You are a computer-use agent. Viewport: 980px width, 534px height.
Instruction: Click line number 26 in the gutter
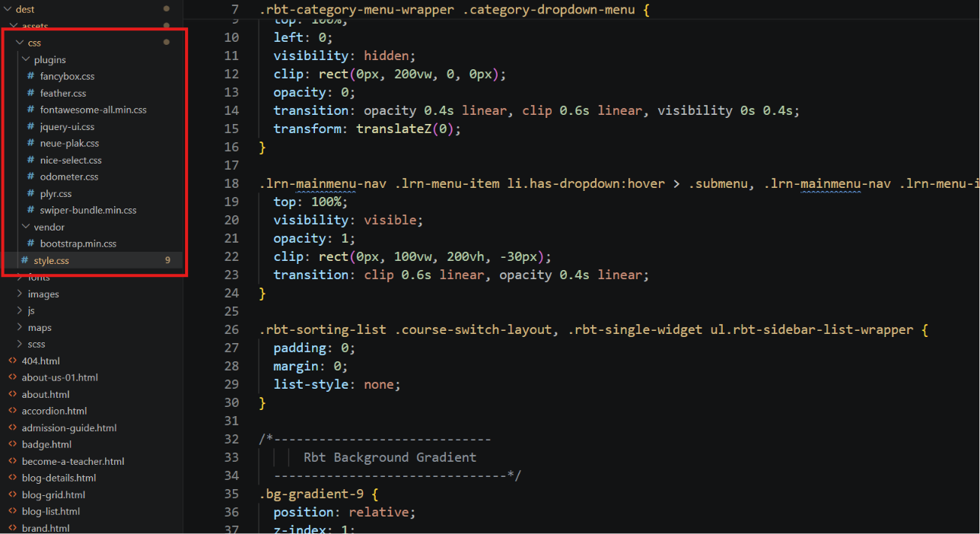click(x=231, y=329)
